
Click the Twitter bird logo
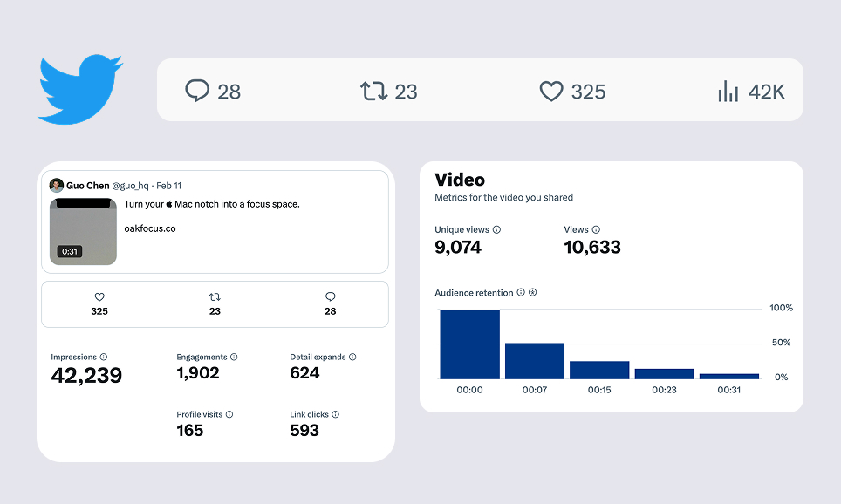tap(80, 87)
